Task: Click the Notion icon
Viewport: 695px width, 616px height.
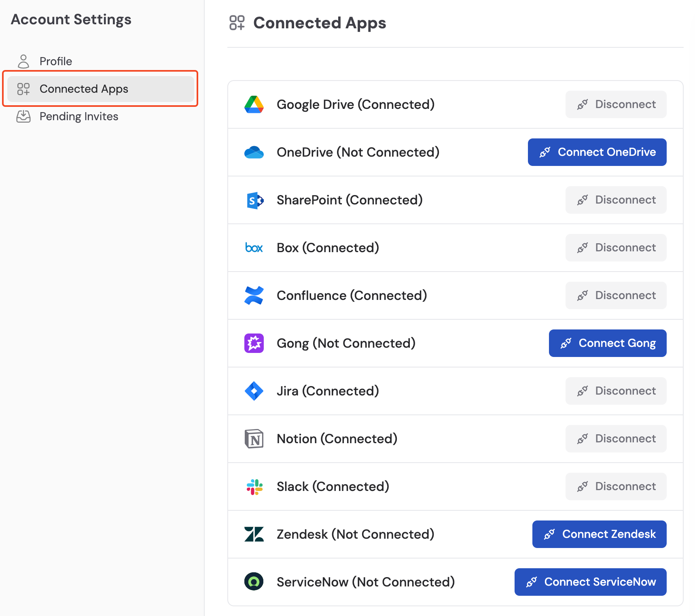Action: tap(254, 439)
